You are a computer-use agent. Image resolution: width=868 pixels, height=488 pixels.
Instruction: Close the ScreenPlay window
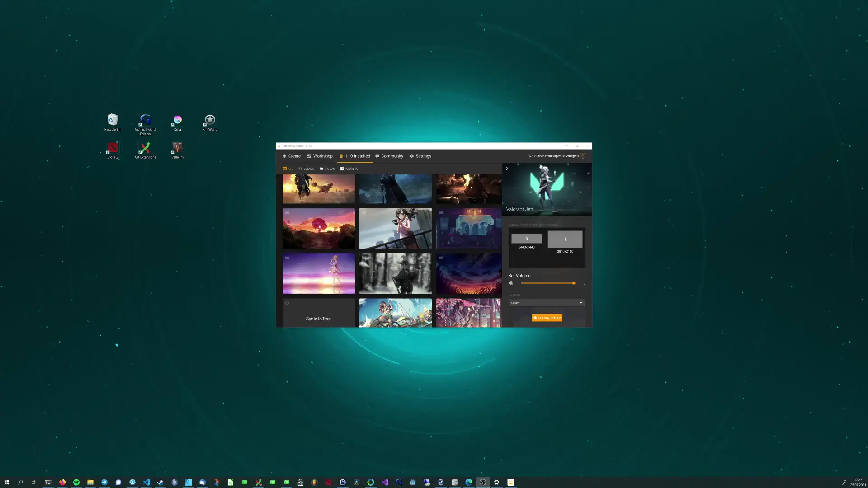coord(587,146)
